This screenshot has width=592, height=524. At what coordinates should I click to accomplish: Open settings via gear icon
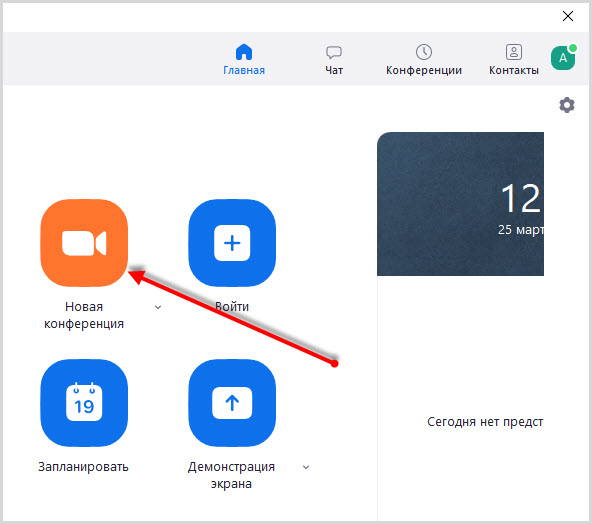(x=567, y=105)
